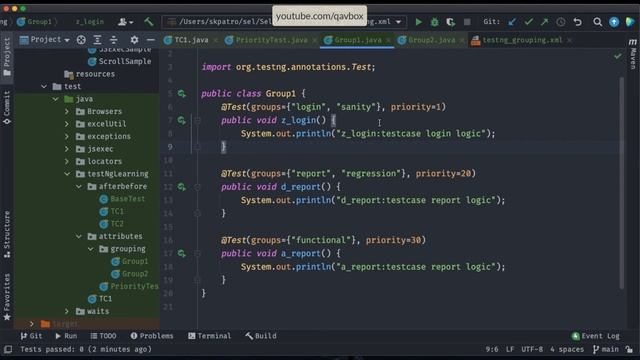Image resolution: width=640 pixels, height=360 pixels.
Task: Collapse the java folder
Action: [56, 99]
